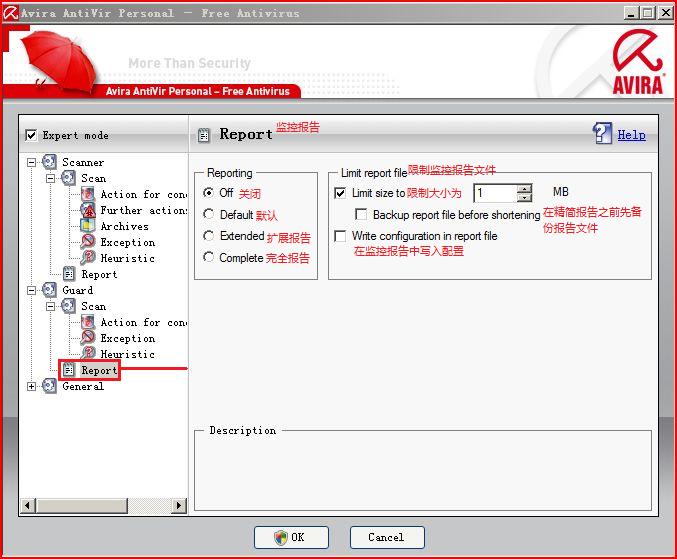This screenshot has height=559, width=677.
Task: Click the Action for concerning files icon under Guard
Action: coord(88,322)
